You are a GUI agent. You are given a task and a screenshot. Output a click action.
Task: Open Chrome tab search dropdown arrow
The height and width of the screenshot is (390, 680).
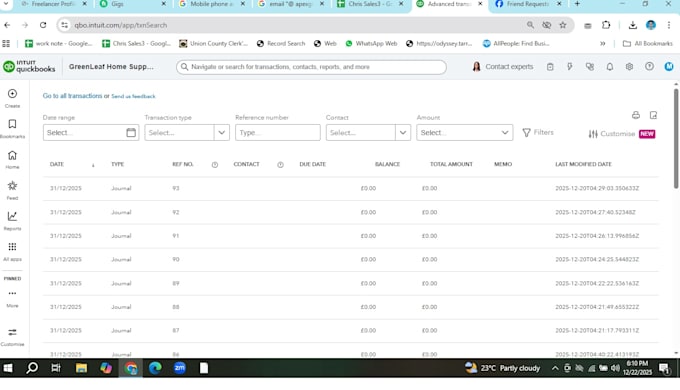pyautogui.click(x=7, y=4)
